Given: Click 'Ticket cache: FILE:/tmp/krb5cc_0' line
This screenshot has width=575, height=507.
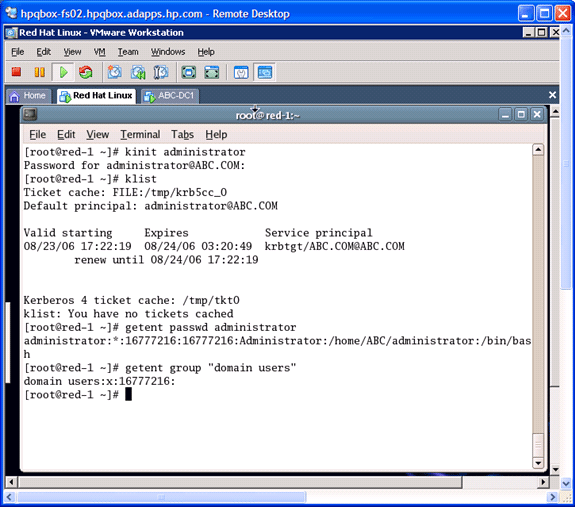Looking at the screenshot, I should pos(125,192).
